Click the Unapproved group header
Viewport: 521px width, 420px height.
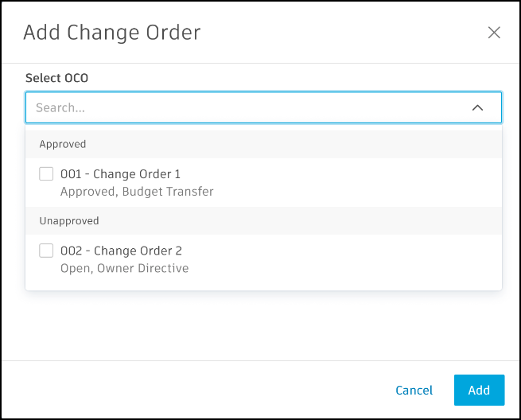pyautogui.click(x=69, y=220)
